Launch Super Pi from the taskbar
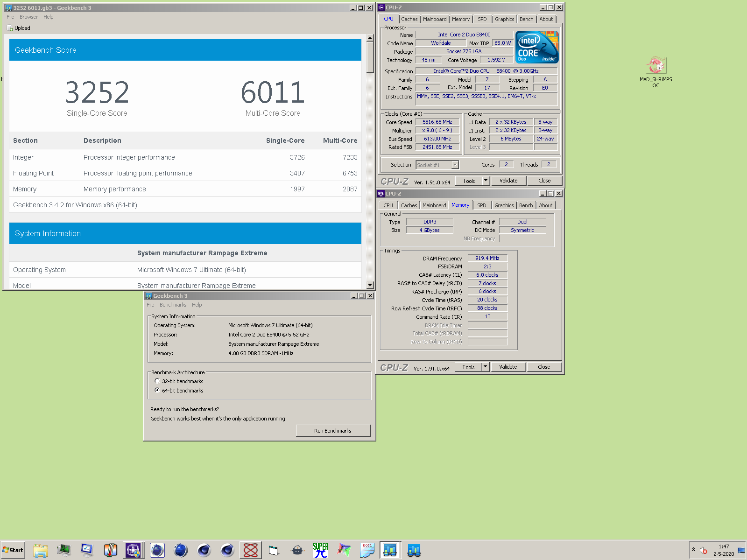The image size is (747, 560). 321,550
